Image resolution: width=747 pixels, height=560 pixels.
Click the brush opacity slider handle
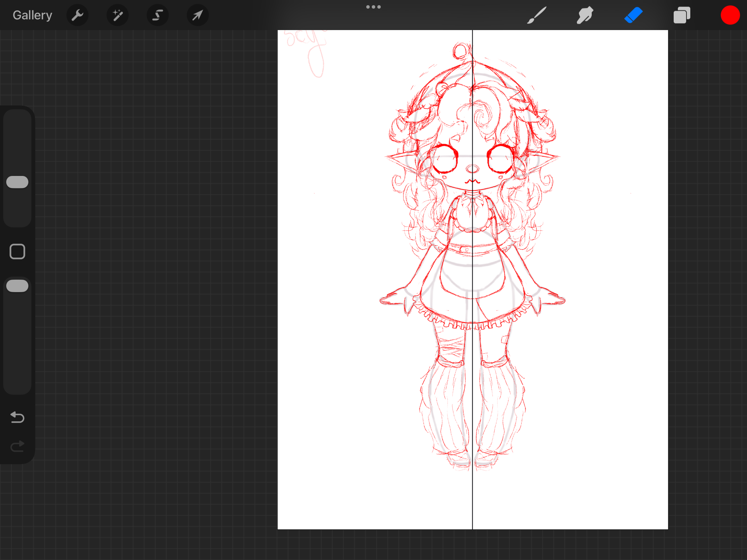tap(17, 286)
